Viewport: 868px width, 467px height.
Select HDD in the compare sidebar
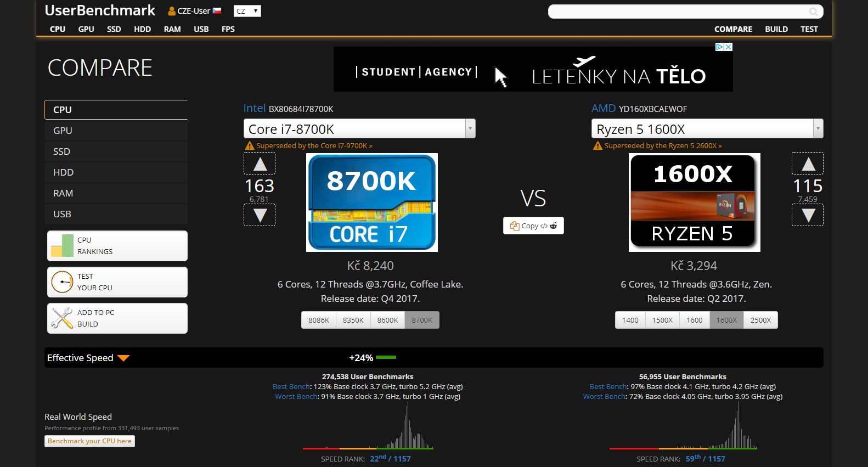[x=116, y=172]
